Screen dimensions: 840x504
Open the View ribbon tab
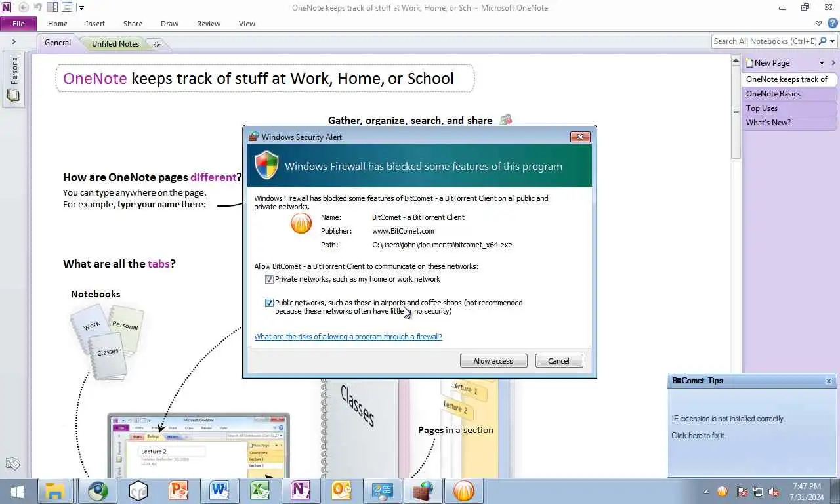pyautogui.click(x=247, y=24)
